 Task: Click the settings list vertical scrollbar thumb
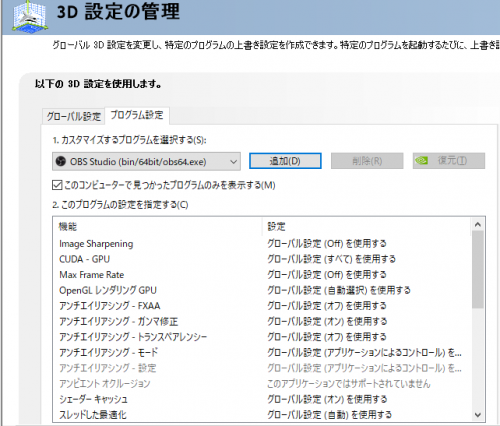478,269
